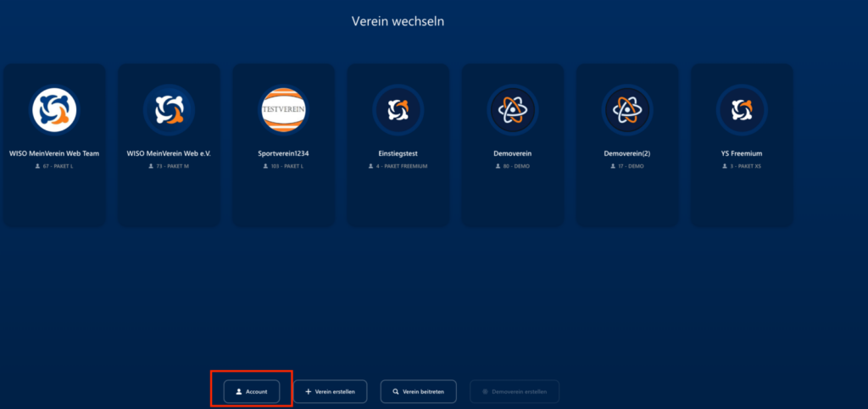Screen dimensions: 868x409
Task: Click the magnifier icon in Verein beitreten
Action: coord(396,391)
